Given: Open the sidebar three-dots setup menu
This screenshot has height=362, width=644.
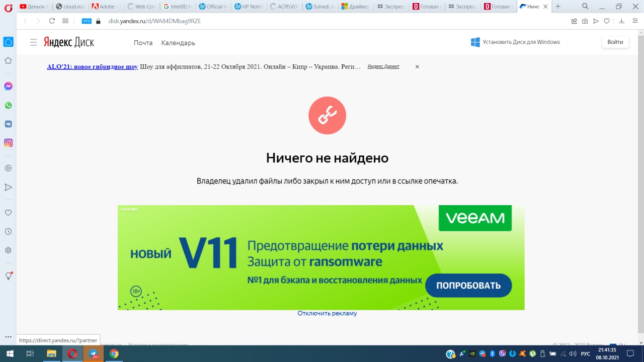Looking at the screenshot, I should click(x=8, y=337).
